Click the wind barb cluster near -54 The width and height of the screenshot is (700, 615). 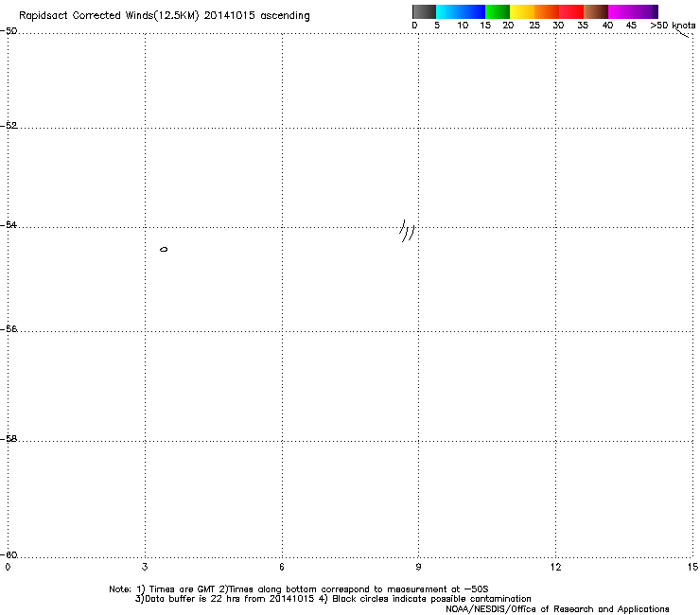407,231
